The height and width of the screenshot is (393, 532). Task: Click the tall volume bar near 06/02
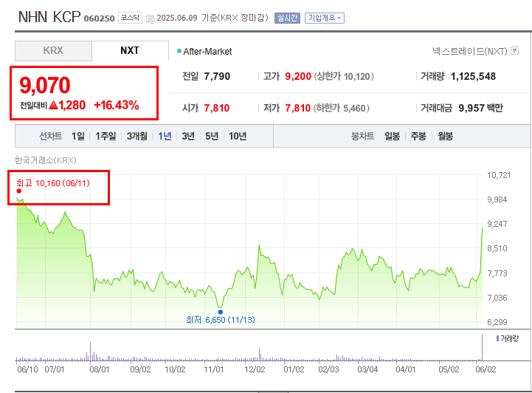(x=482, y=347)
